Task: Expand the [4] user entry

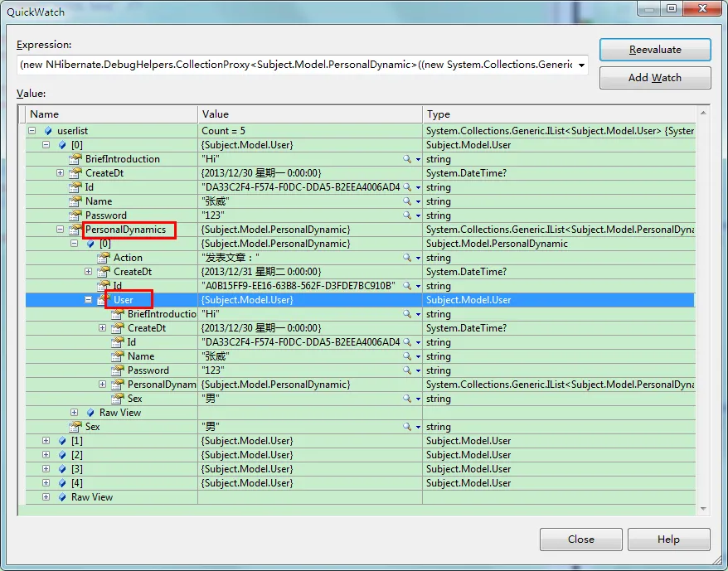Action: (x=46, y=483)
